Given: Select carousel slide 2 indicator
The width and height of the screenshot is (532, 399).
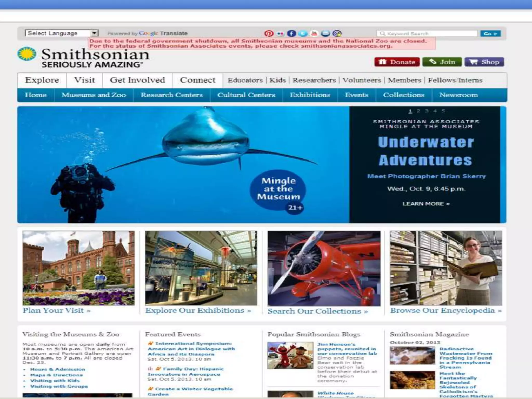Looking at the screenshot, I should [418, 111].
